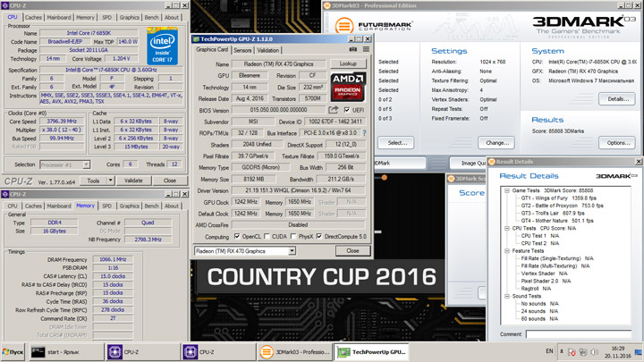Image resolution: width=644 pixels, height=362 pixels.
Task: Open the Mainboard tab in top CPU-Z window
Action: coord(59,17)
